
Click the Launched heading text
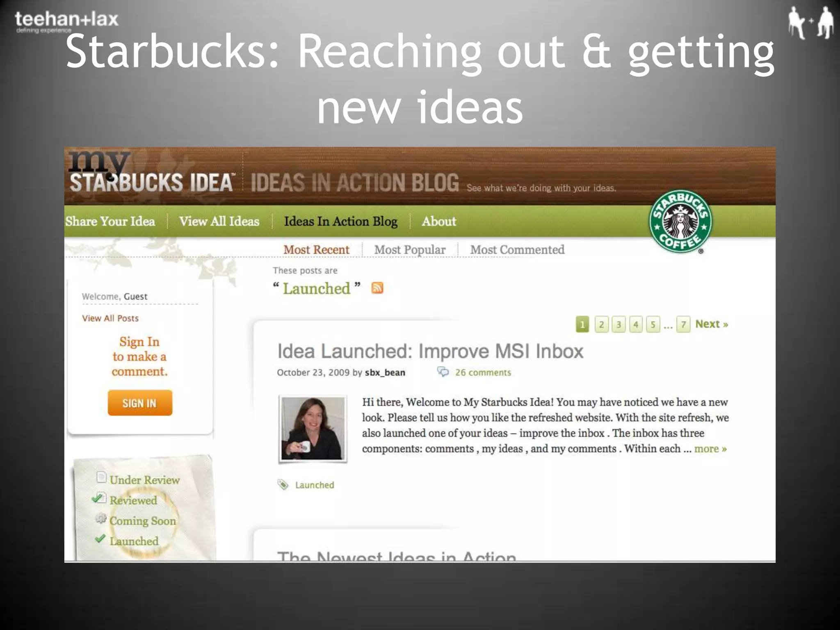click(x=317, y=288)
